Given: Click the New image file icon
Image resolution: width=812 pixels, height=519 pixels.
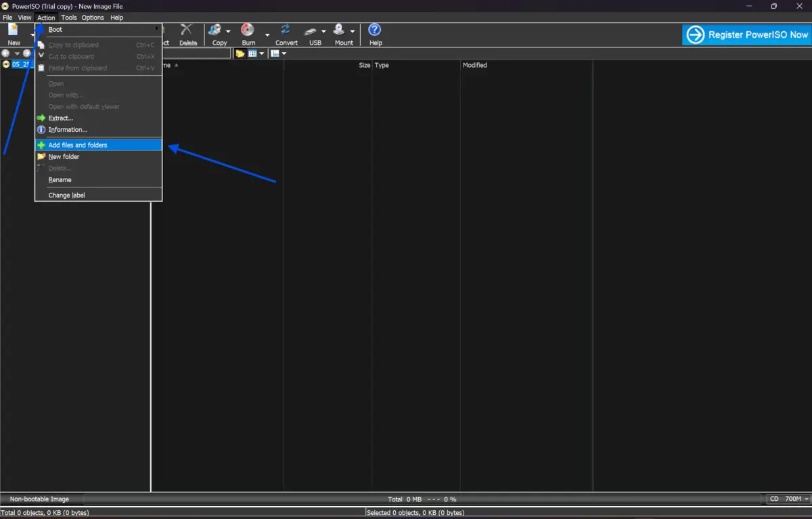Looking at the screenshot, I should click(14, 30).
